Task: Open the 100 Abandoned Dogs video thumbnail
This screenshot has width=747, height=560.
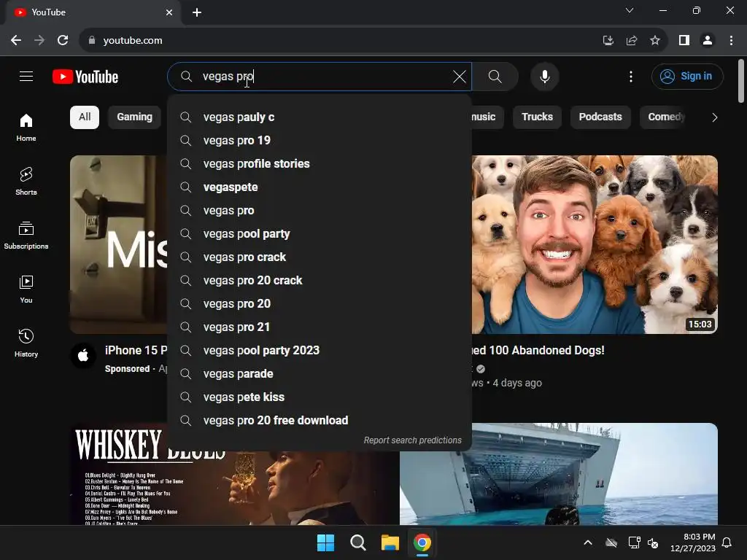Action: (x=595, y=244)
